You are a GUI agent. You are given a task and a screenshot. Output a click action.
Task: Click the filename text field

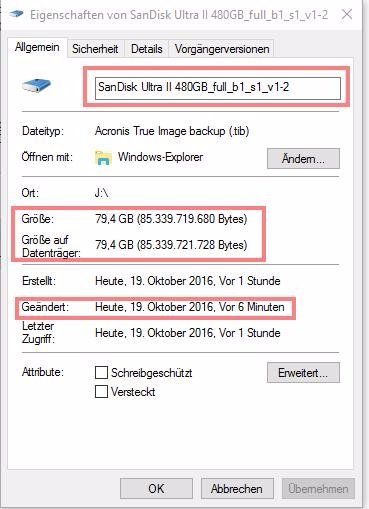pyautogui.click(x=218, y=88)
